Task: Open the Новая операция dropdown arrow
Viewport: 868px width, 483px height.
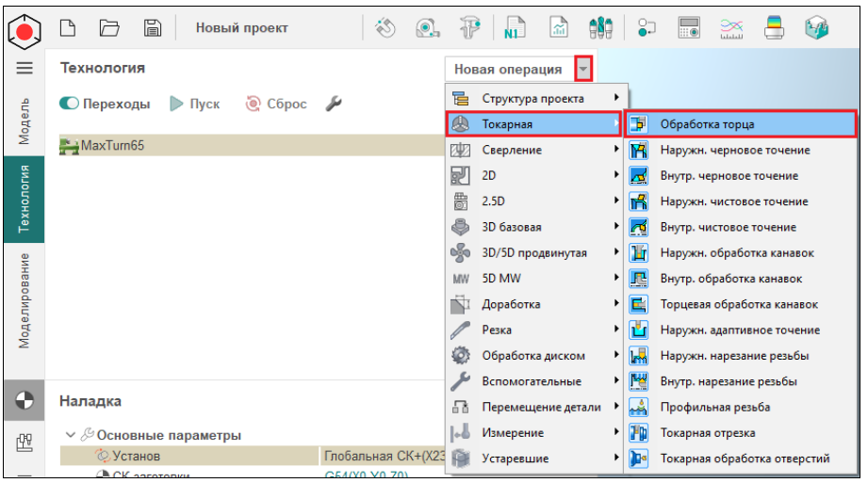Action: pos(585,69)
